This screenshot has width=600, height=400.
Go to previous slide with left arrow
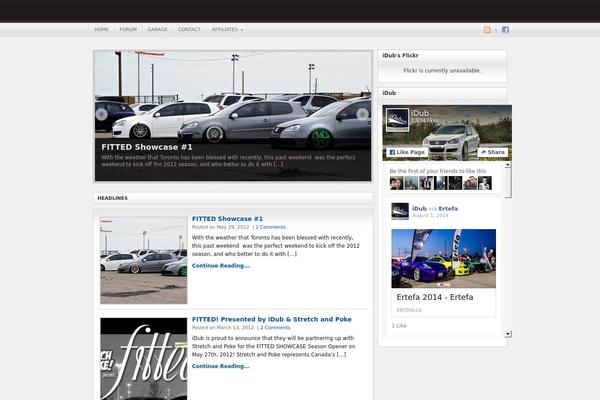click(102, 114)
